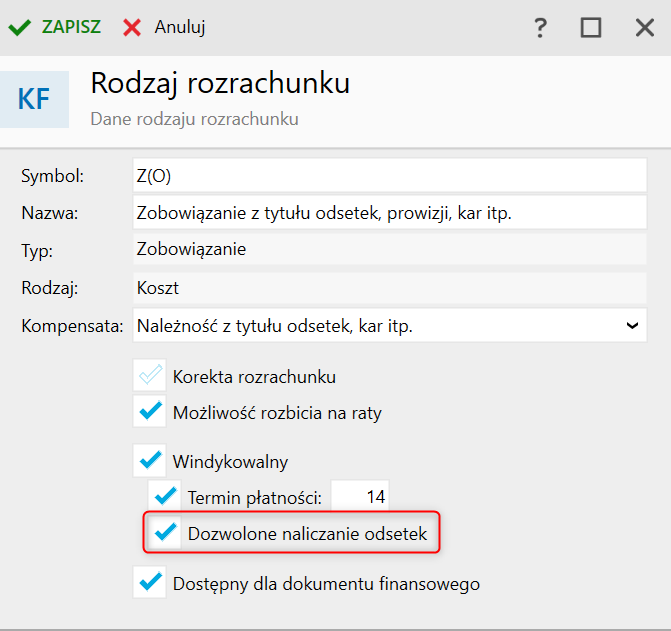Open help via question mark icon
This screenshot has width=671, height=631.
point(540,27)
